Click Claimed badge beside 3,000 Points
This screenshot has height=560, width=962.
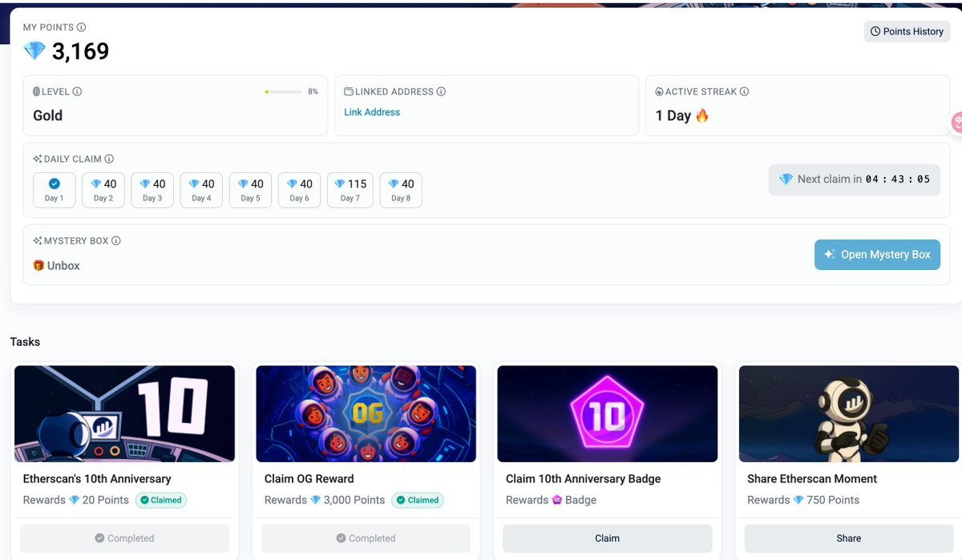pos(417,500)
